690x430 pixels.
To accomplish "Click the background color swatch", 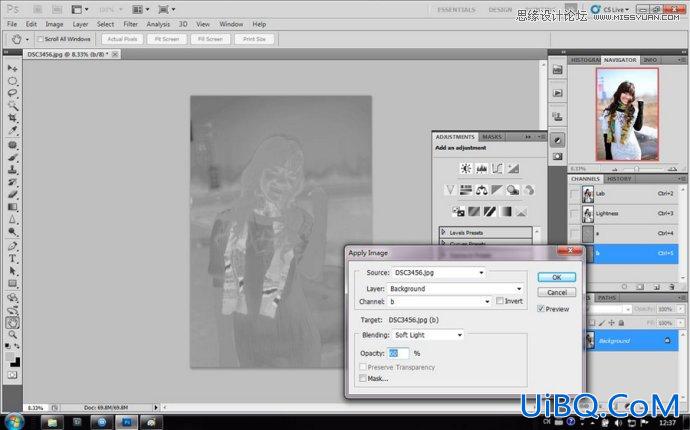I will [x=16, y=362].
